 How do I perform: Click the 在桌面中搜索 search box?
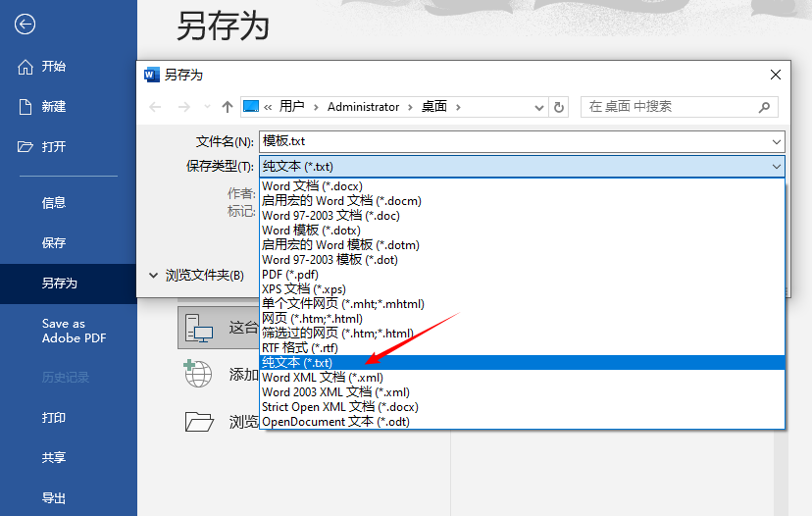coord(680,107)
